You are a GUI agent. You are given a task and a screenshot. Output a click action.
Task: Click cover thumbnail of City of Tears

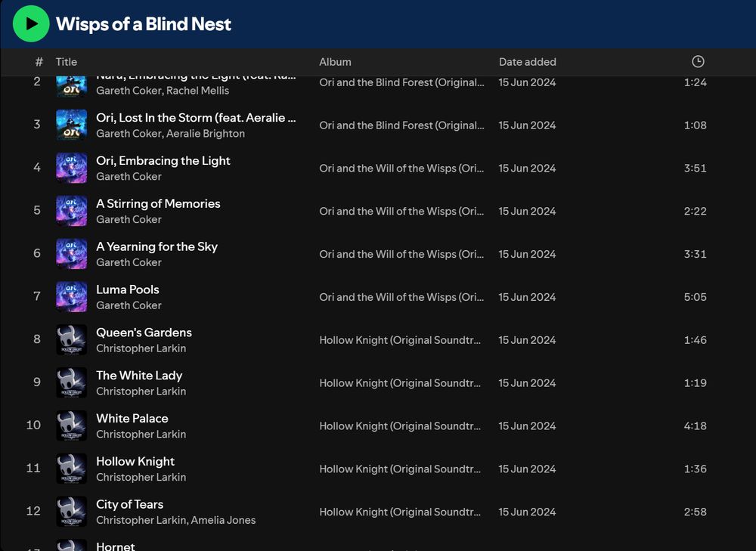pos(71,511)
